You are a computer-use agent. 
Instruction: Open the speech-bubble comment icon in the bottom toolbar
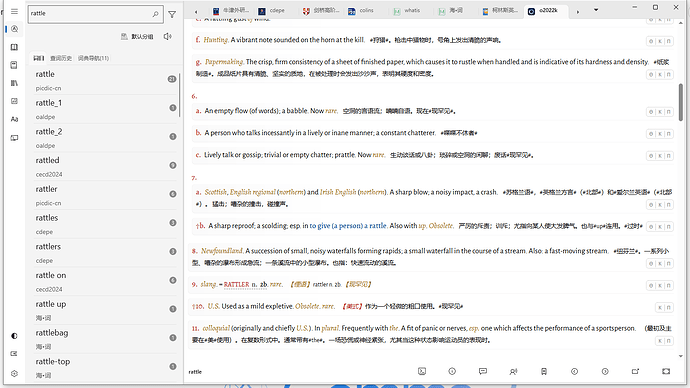coord(483,371)
